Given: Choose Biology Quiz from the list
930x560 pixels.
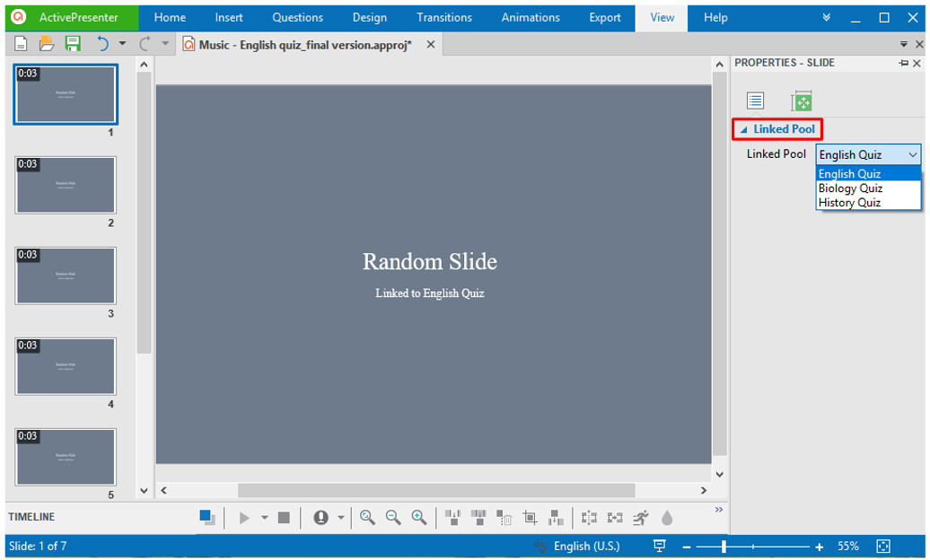Looking at the screenshot, I should coord(850,188).
